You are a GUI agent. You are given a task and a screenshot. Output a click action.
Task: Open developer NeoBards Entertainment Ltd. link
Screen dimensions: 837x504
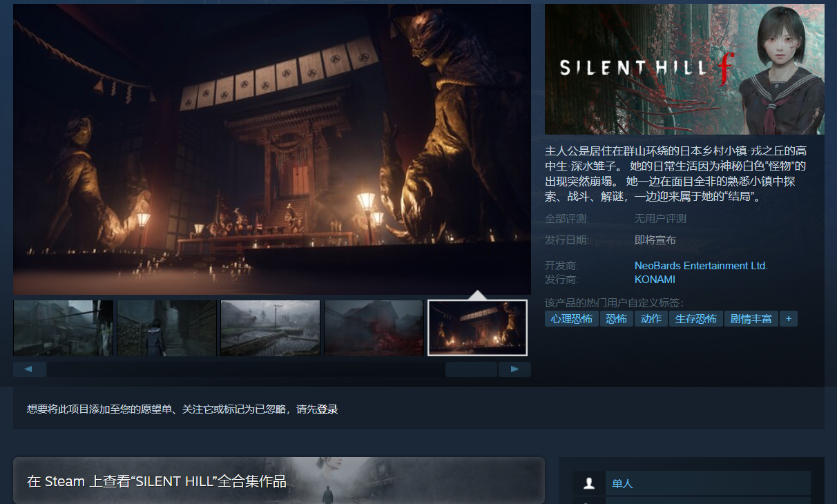point(700,266)
